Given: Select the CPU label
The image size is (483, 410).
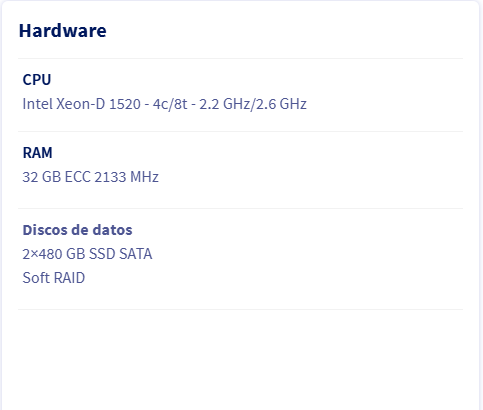Looking at the screenshot, I should tap(37, 80).
